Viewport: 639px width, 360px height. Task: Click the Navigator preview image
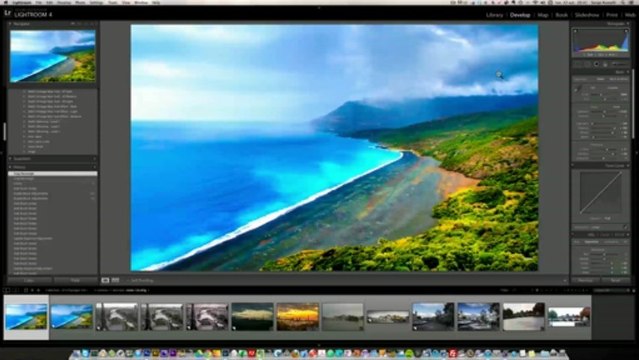tap(53, 56)
